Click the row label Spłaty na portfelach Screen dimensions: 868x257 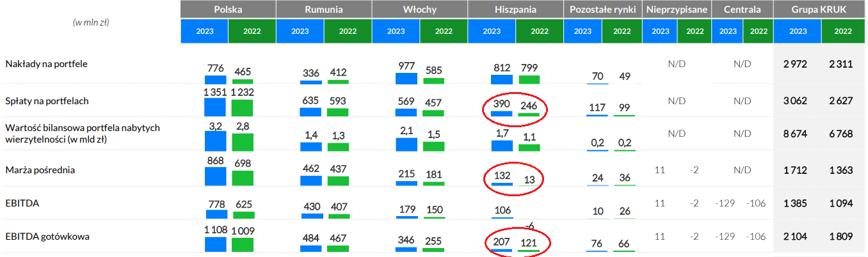point(47,100)
